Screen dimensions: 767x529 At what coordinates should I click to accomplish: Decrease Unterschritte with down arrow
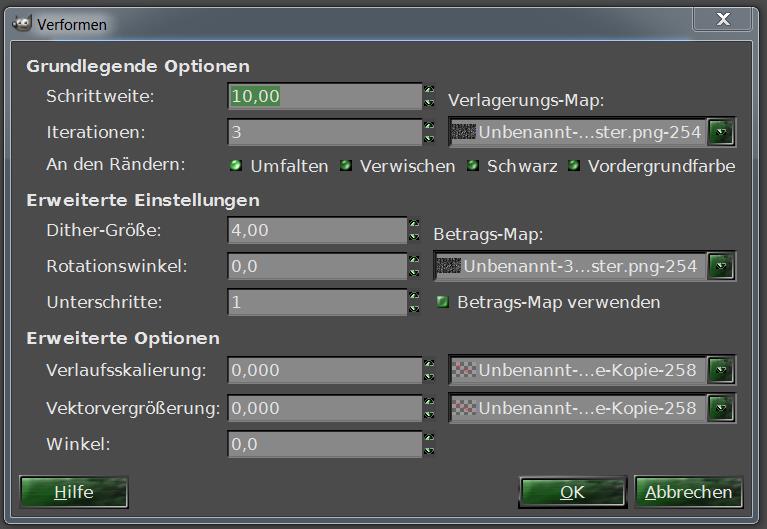tap(414, 309)
